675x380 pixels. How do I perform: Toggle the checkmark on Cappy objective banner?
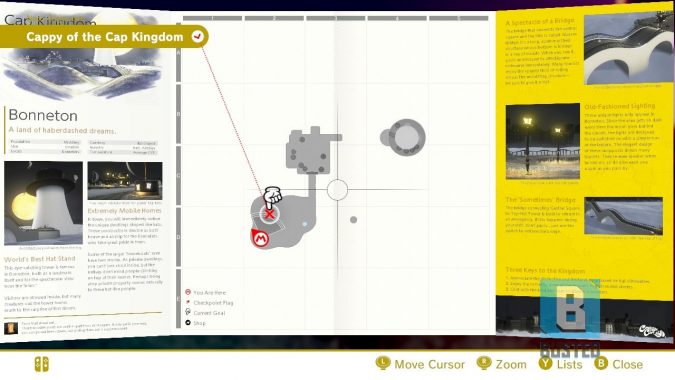coord(198,36)
